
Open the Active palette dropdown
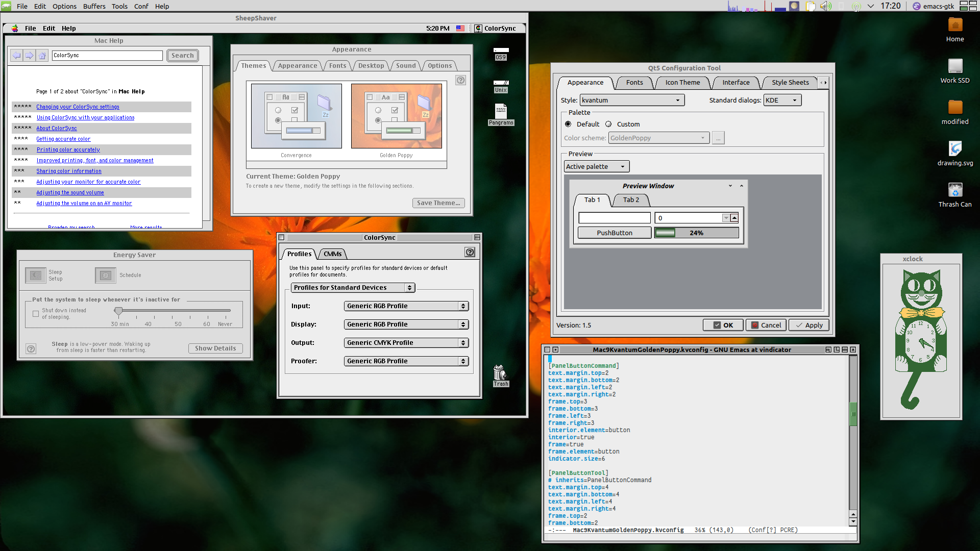click(597, 167)
